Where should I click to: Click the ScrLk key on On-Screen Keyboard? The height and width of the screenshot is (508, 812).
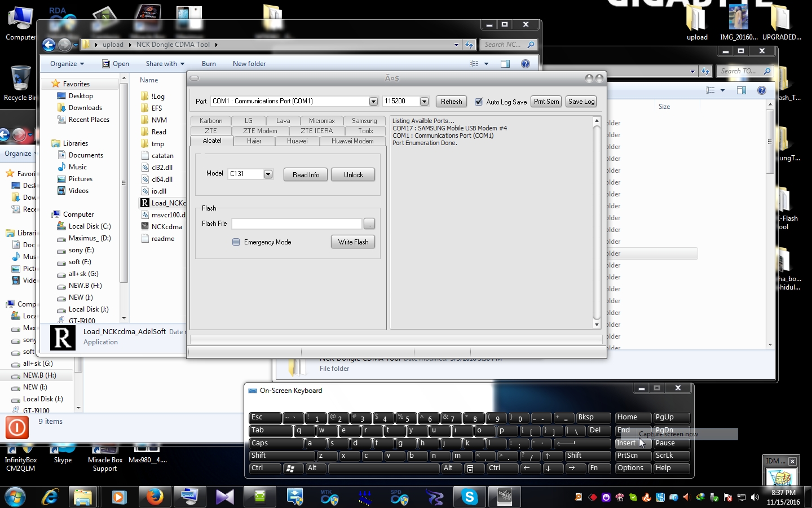coord(672,456)
